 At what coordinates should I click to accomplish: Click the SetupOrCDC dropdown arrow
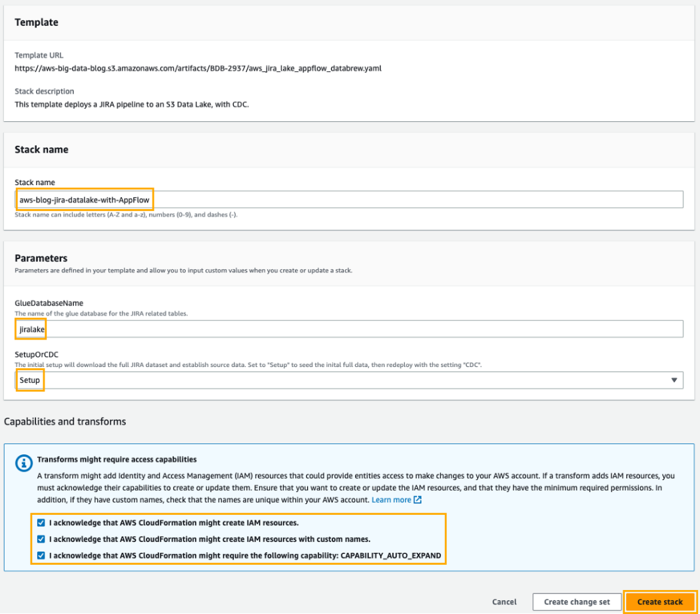[674, 380]
